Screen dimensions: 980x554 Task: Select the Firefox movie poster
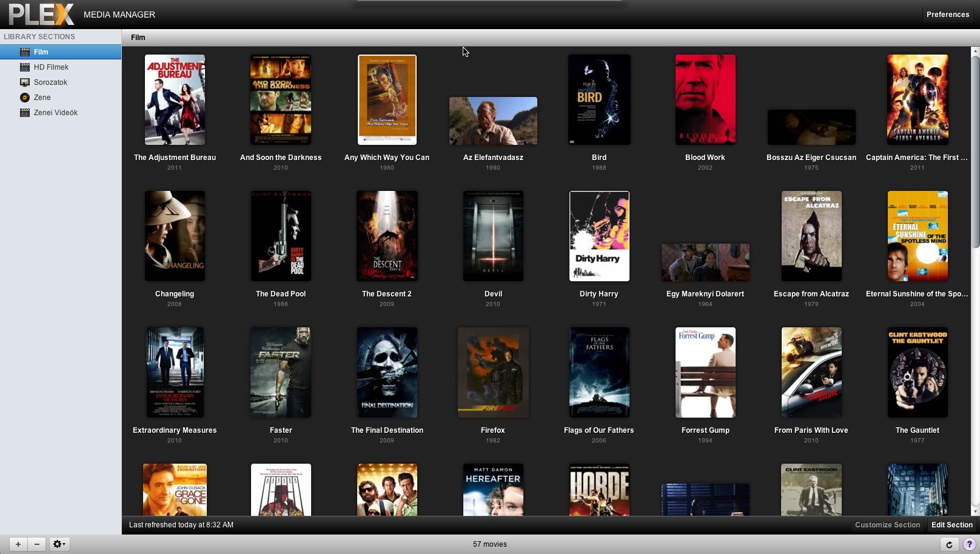coord(493,372)
